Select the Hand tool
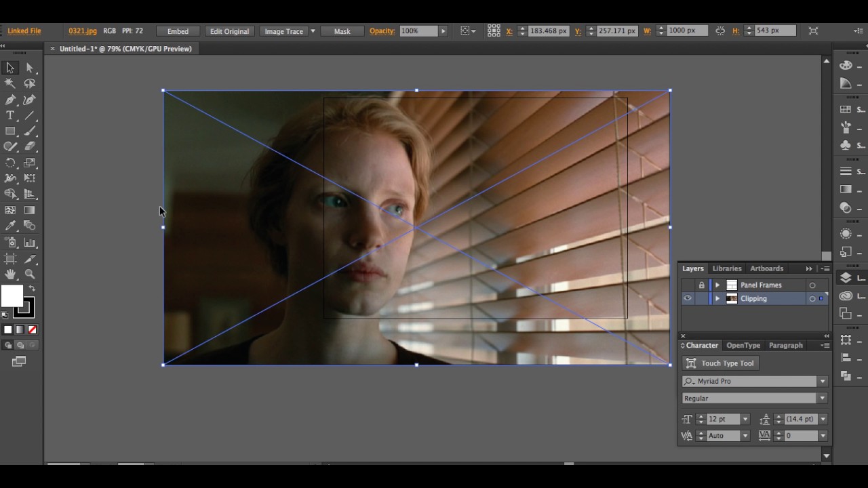 (x=10, y=274)
